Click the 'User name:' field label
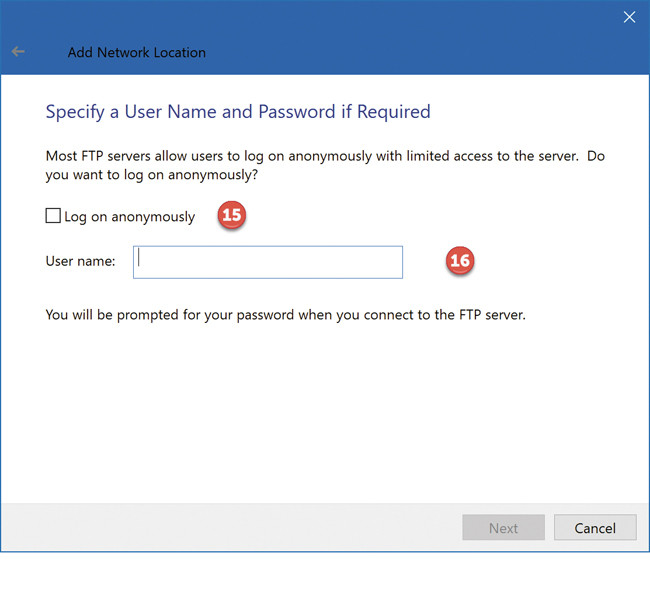 81,262
